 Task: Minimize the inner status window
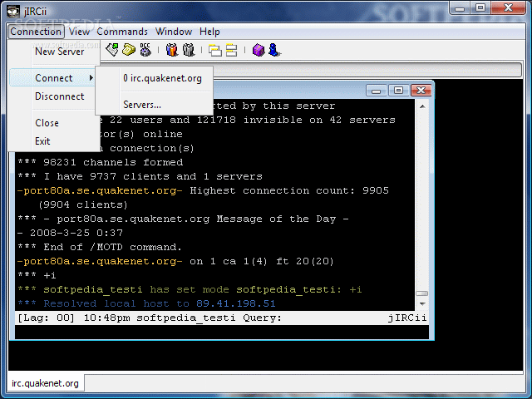376,91
